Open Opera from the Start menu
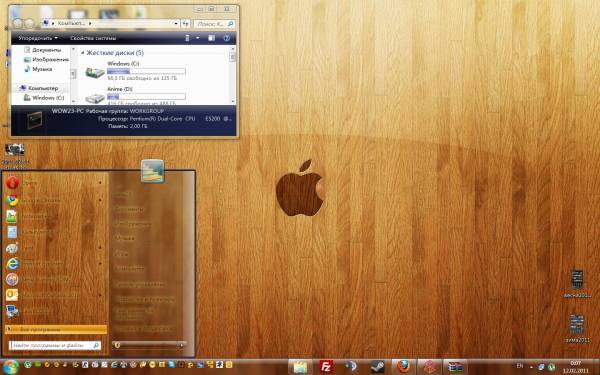Image resolution: width=600 pixels, height=375 pixels. click(54, 183)
